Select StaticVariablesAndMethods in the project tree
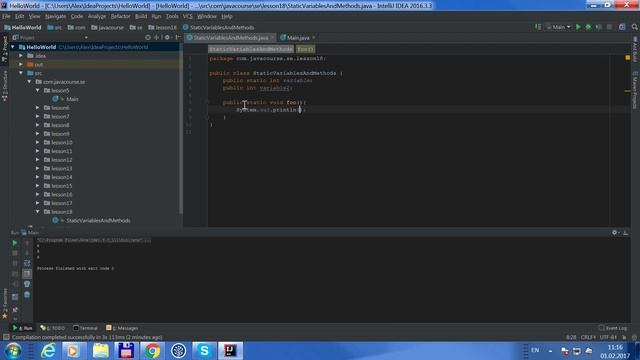 click(98, 220)
